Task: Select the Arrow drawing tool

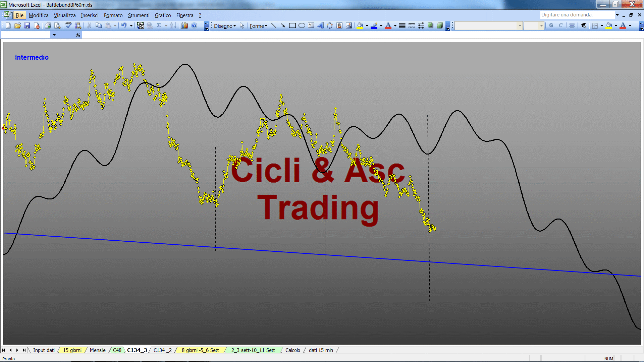Action: [283, 25]
